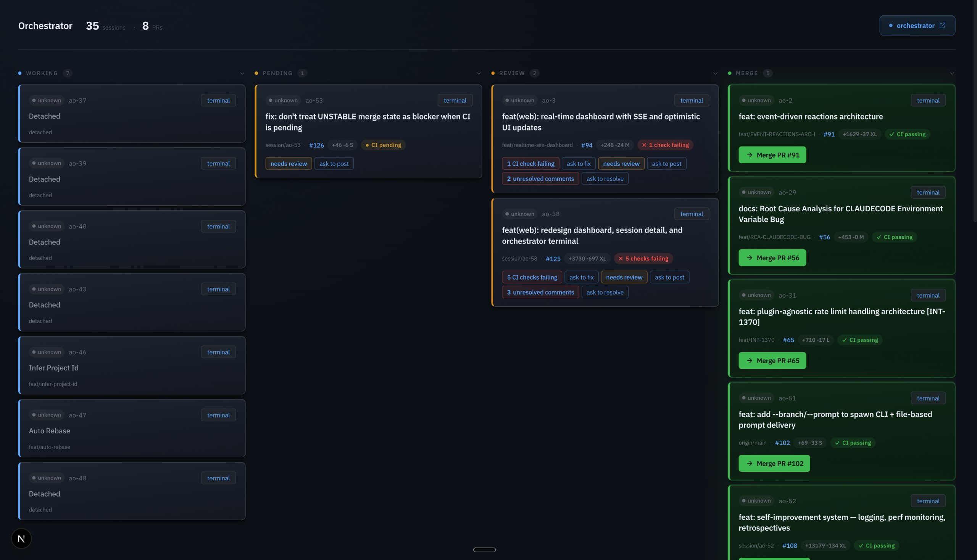Viewport: 977px width, 560px height.
Task: Click 'ask to fix' on the ao-3 review card
Action: [579, 163]
